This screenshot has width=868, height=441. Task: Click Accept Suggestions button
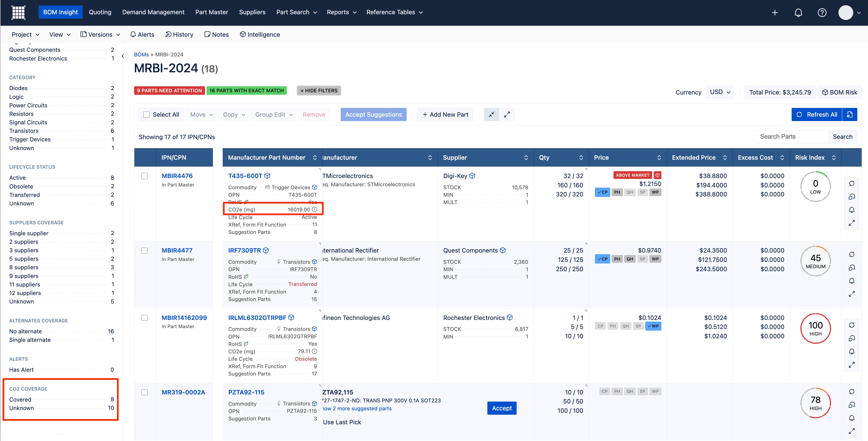tap(373, 115)
